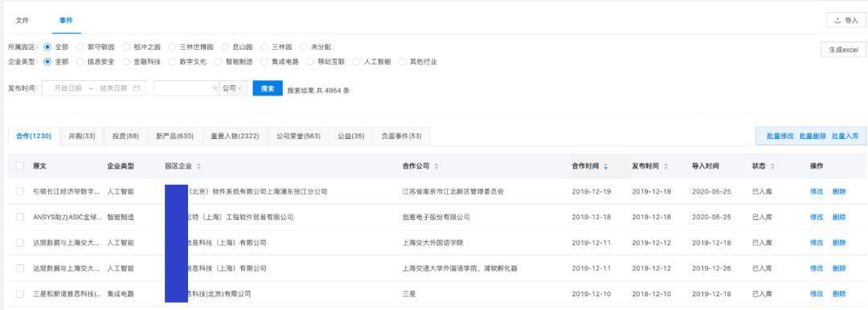Open the calendar icon in date range field
This screenshot has height=310, width=868.
136,88
